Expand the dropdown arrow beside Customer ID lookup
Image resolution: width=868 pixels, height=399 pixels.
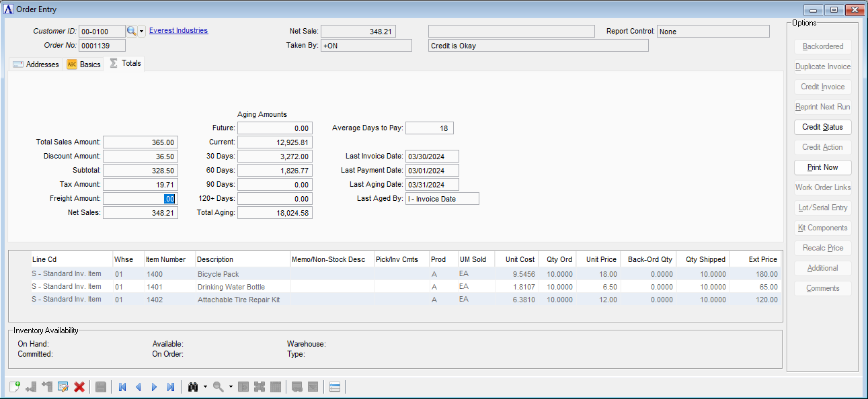tap(142, 32)
